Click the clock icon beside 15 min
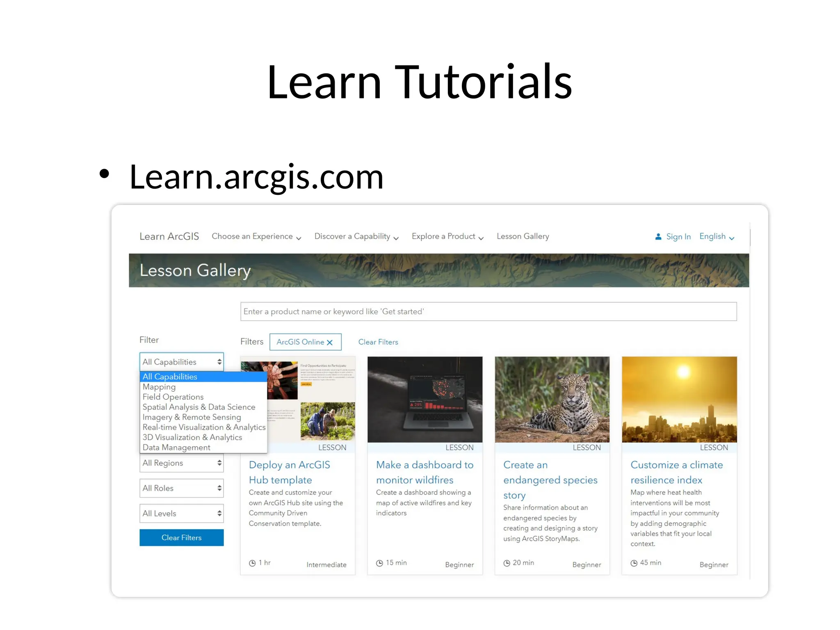Screen dimensions: 840x630 [x=379, y=563]
